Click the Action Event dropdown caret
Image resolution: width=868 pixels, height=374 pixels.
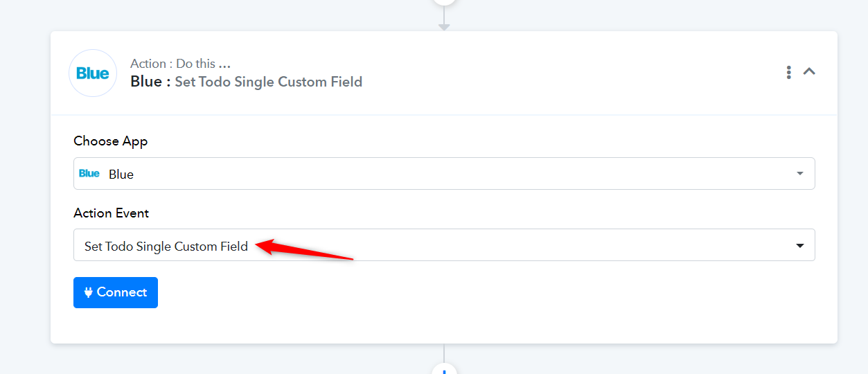pyautogui.click(x=800, y=246)
